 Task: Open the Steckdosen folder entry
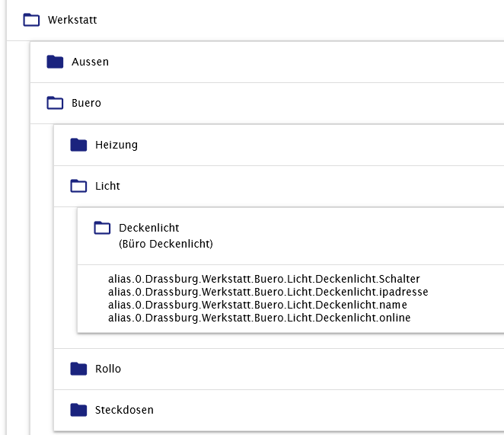[x=124, y=410]
